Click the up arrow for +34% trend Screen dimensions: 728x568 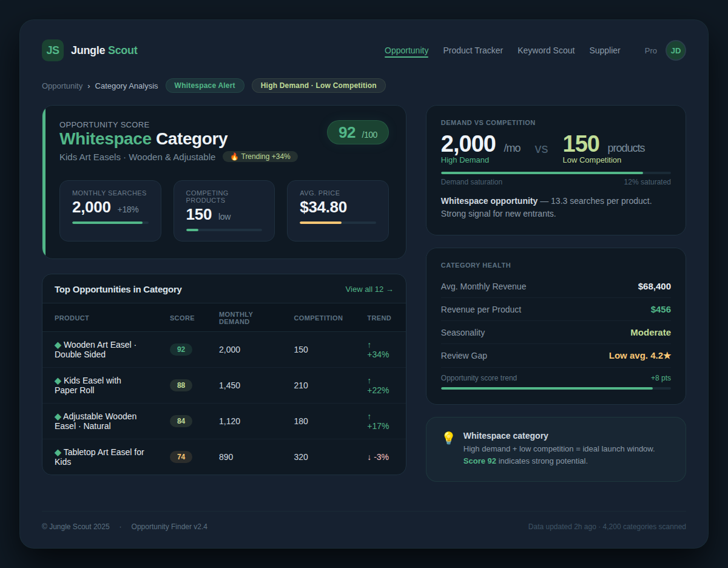[369, 345]
